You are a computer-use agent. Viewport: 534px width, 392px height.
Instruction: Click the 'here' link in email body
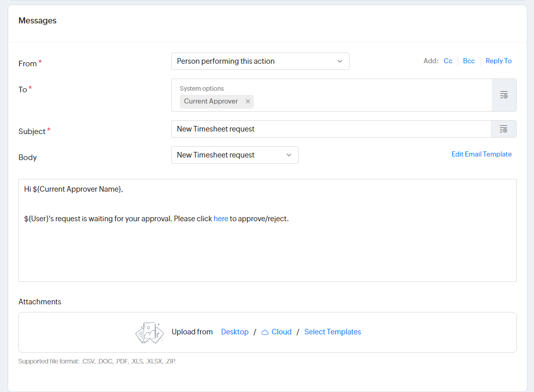tap(221, 219)
